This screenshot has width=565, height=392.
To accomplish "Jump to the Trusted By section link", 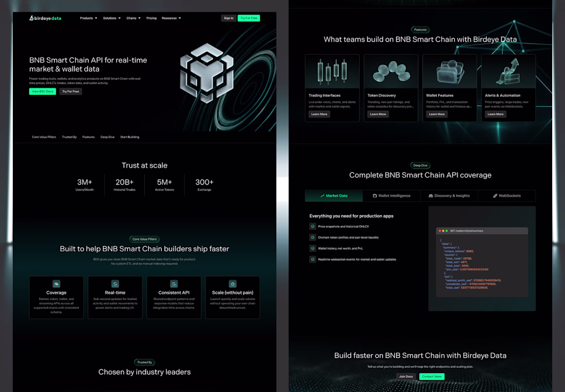I will pos(69,137).
